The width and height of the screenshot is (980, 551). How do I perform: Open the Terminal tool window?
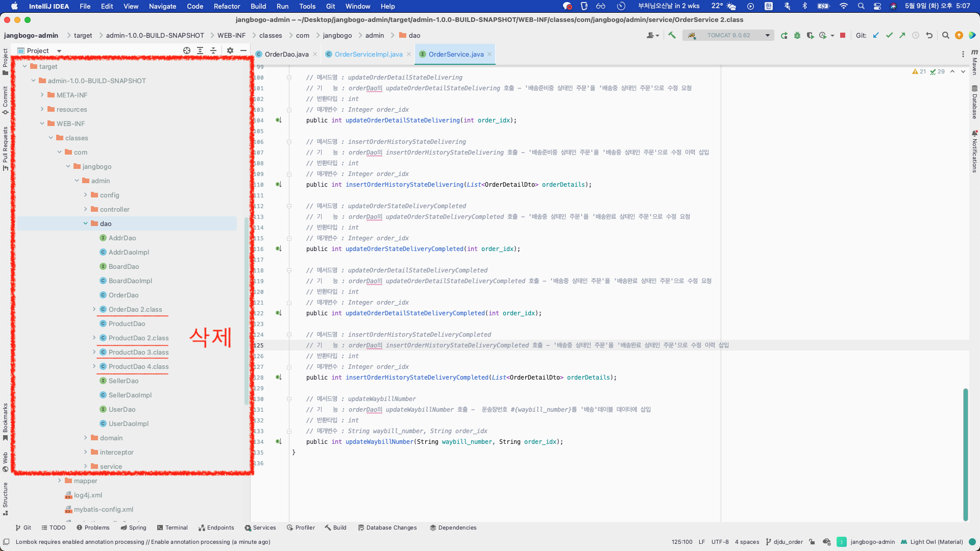173,528
